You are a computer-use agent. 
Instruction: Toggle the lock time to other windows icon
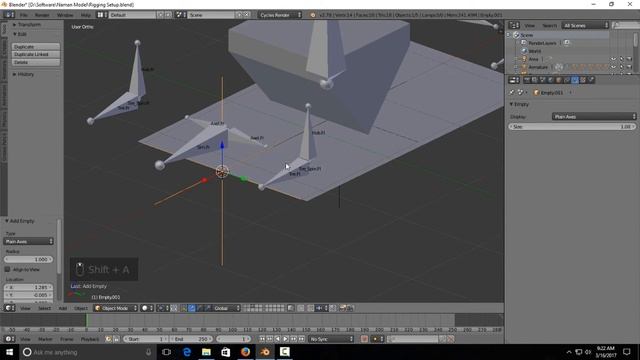tap(116, 339)
